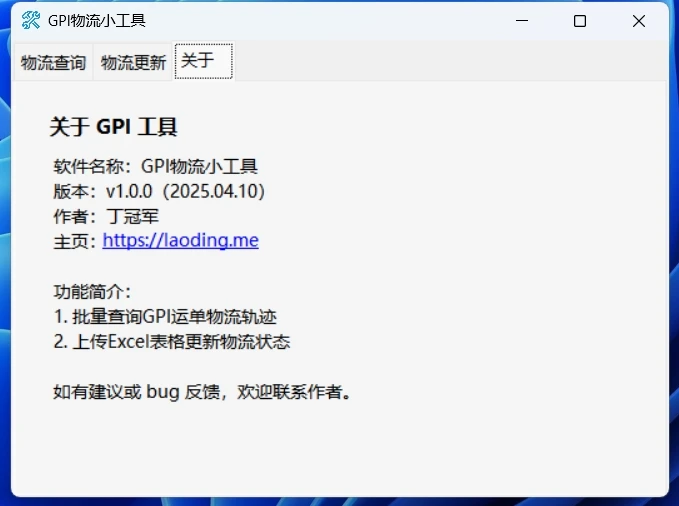Switch to the 物流查询 tab
This screenshot has width=679, height=506.
coord(53,62)
